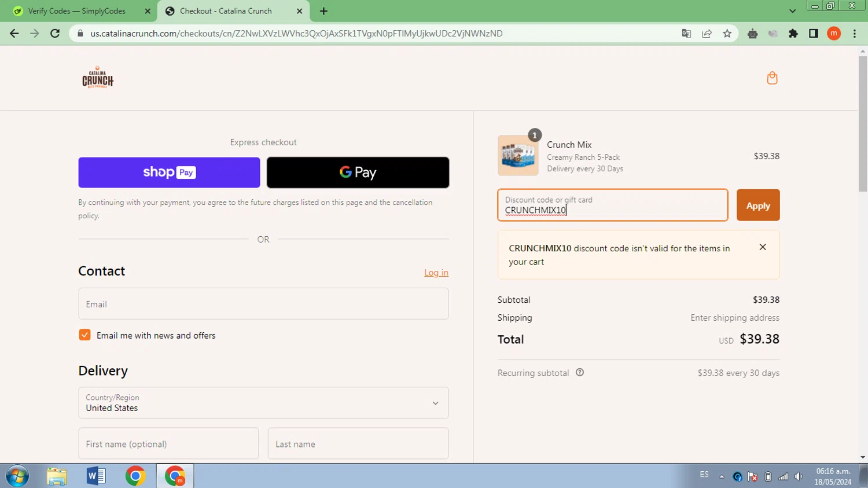Screen dimensions: 868x488
Task: Click the browser address bar URL
Action: coord(296,34)
